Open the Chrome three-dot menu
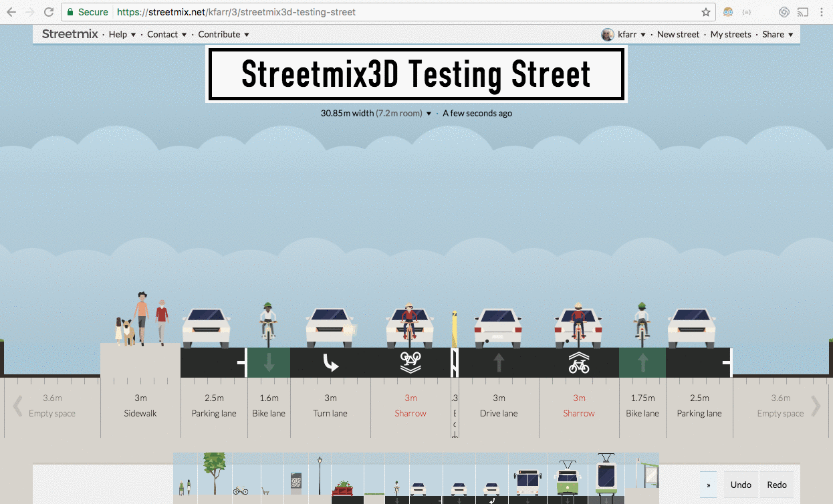Viewport: 833px width, 504px height. click(x=822, y=12)
